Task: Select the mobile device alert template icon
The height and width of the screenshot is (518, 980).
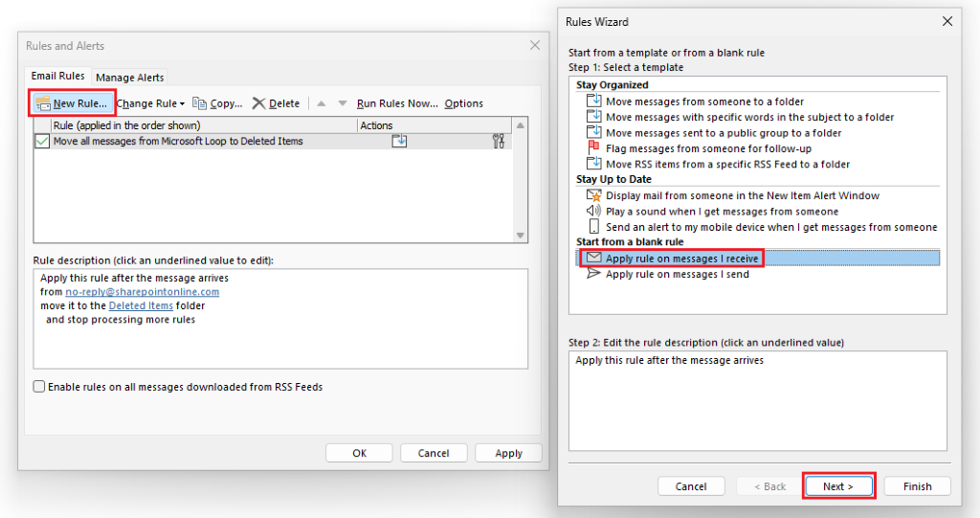Action: [593, 227]
